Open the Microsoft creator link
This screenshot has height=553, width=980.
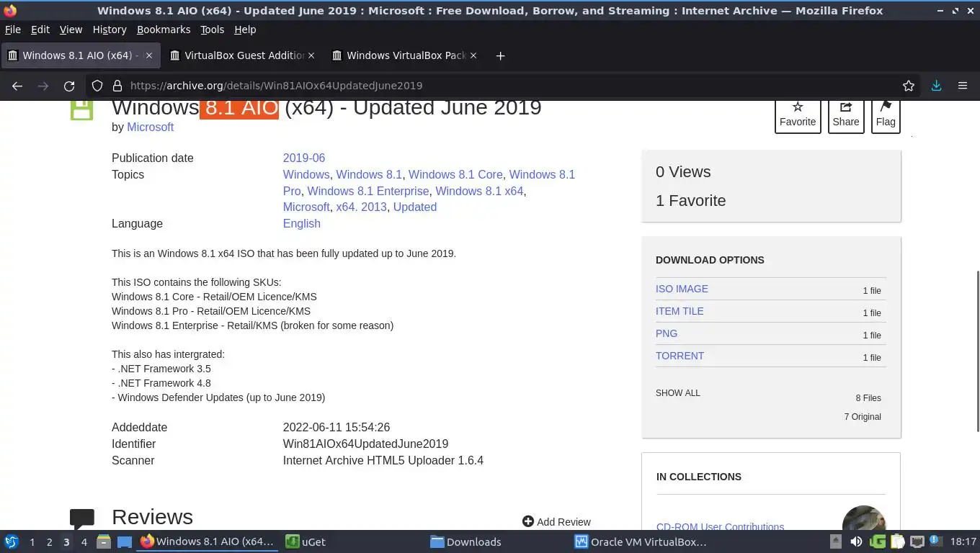coord(150,127)
